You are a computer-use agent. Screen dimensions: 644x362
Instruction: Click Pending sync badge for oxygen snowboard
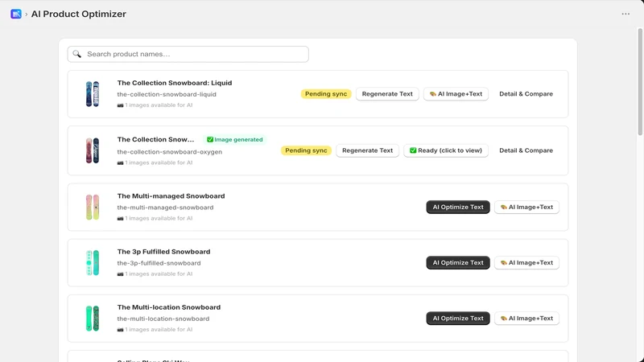click(x=306, y=150)
